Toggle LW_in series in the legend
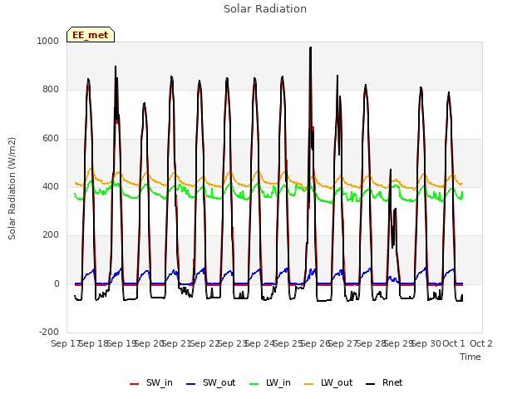This screenshot has width=532, height=399. click(x=270, y=382)
